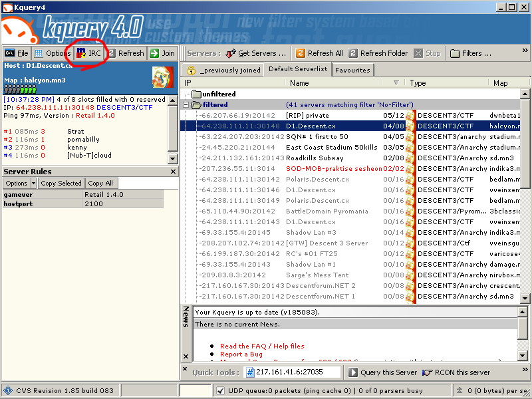Sort by the Name column header

coord(334,83)
